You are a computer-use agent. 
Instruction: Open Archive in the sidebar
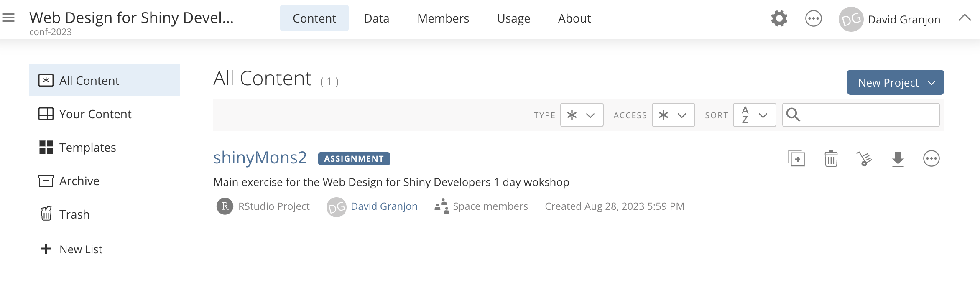tap(105, 181)
